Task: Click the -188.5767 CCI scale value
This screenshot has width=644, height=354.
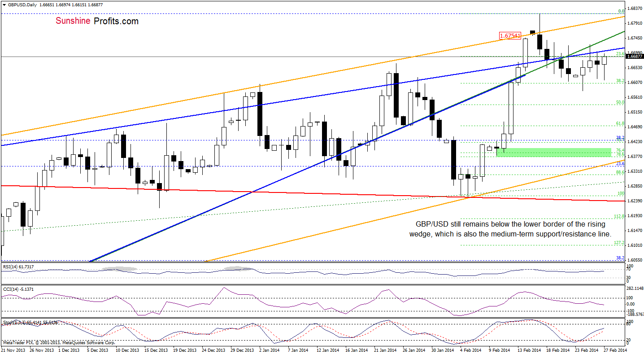Action: click(x=635, y=315)
